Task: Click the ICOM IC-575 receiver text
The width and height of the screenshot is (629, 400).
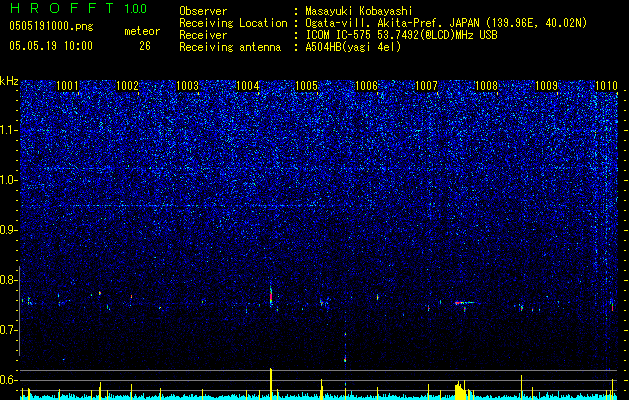Action: (401, 35)
